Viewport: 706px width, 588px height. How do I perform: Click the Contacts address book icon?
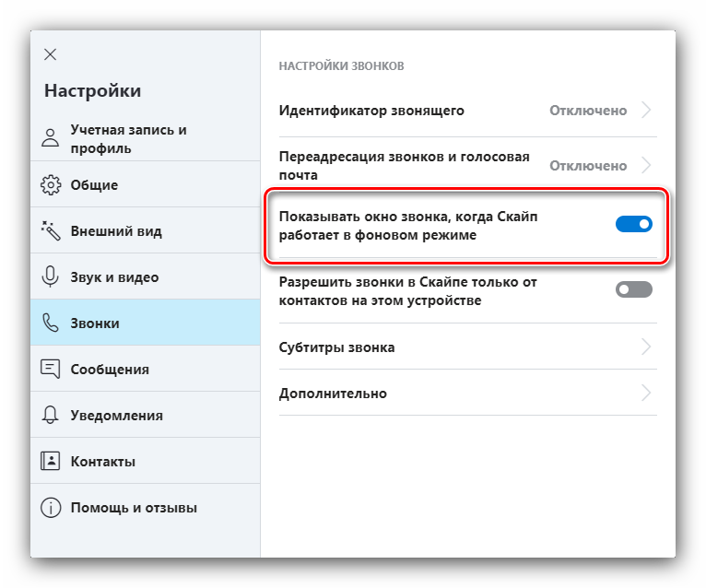click(50, 461)
